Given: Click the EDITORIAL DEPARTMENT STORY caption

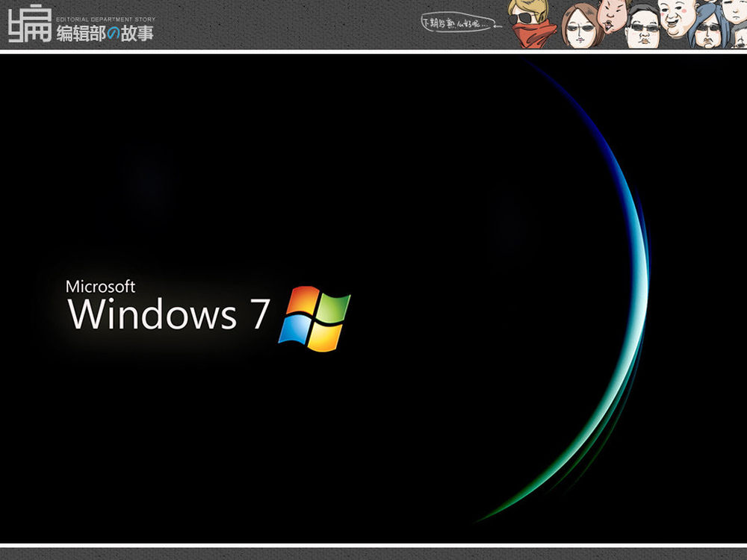Looking at the screenshot, I should point(106,19).
